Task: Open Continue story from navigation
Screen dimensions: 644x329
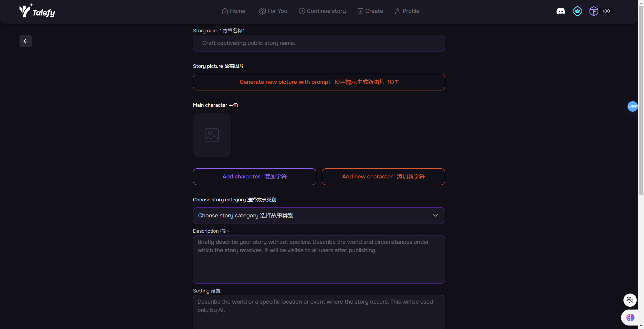Action: click(322, 11)
